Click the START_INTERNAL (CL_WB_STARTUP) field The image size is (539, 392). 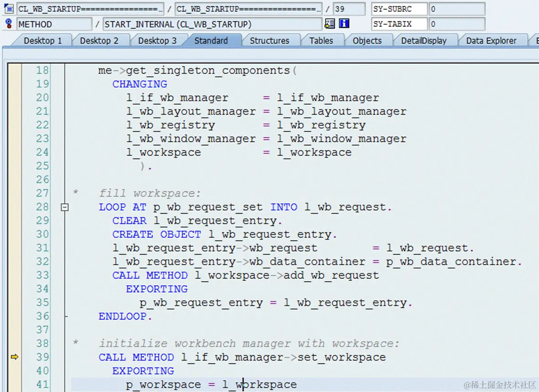(x=212, y=24)
